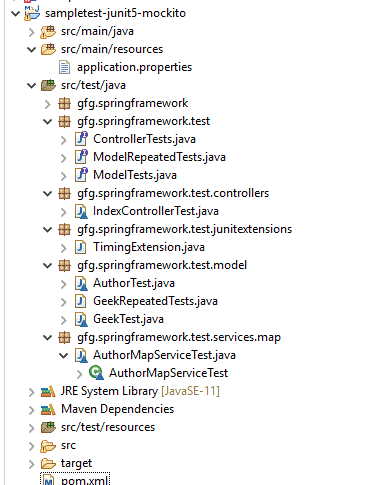
Task: Click the gfg.springframework.test.model package icon
Action: [64, 266]
